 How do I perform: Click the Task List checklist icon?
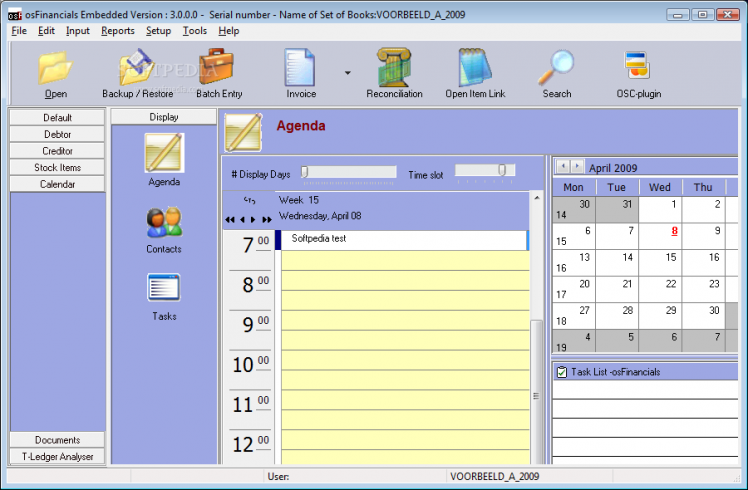[x=562, y=372]
